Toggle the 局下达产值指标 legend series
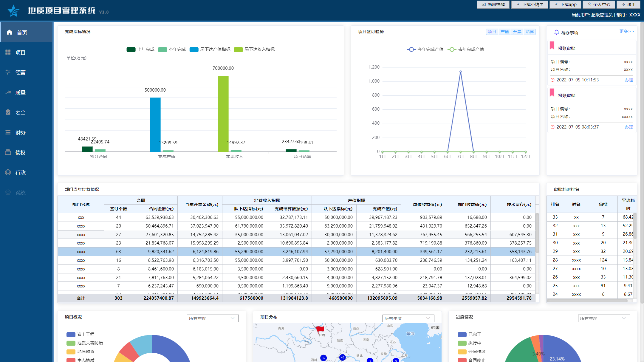This screenshot has width=644, height=362. 210,49
